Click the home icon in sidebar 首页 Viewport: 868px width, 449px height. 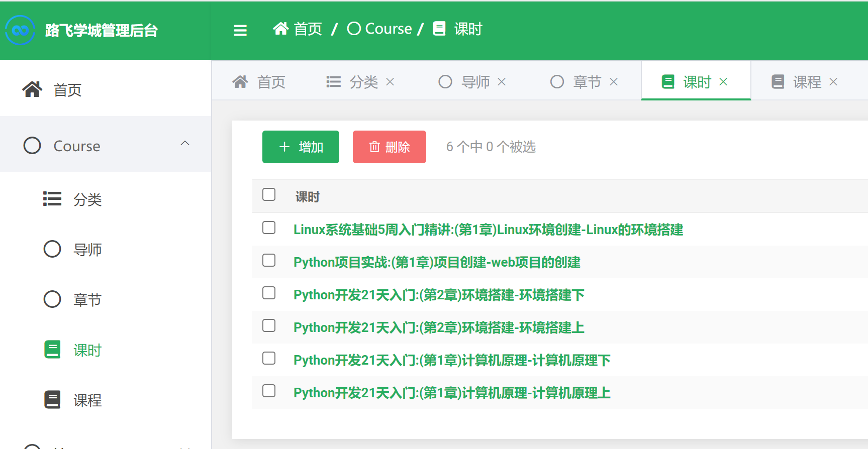tap(32, 89)
